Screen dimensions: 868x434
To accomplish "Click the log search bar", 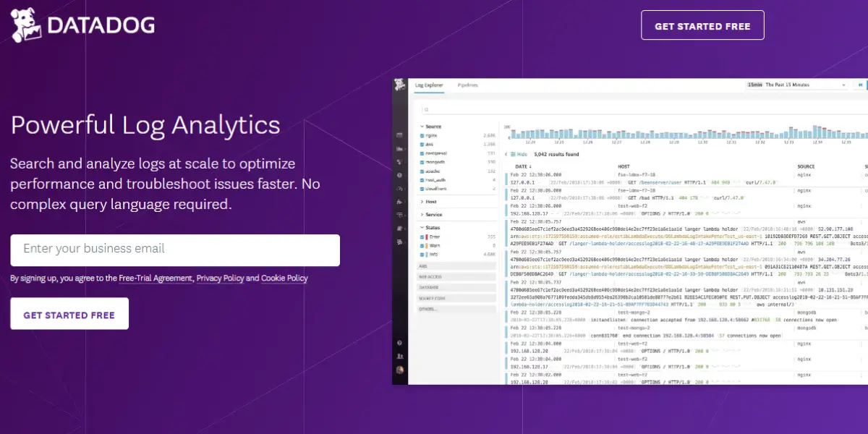I will click(644, 110).
